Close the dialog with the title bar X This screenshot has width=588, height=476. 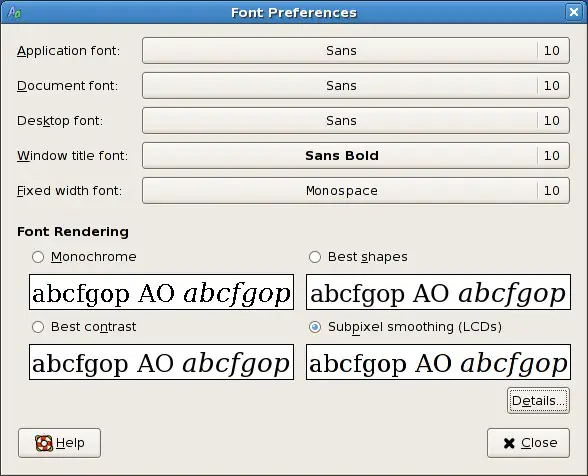point(574,12)
